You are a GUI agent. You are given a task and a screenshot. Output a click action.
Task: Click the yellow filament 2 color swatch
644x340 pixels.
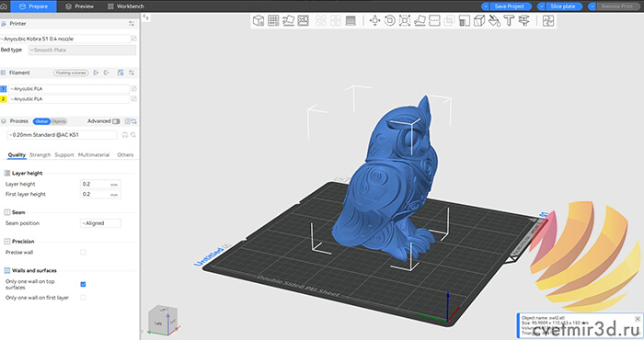[4, 99]
